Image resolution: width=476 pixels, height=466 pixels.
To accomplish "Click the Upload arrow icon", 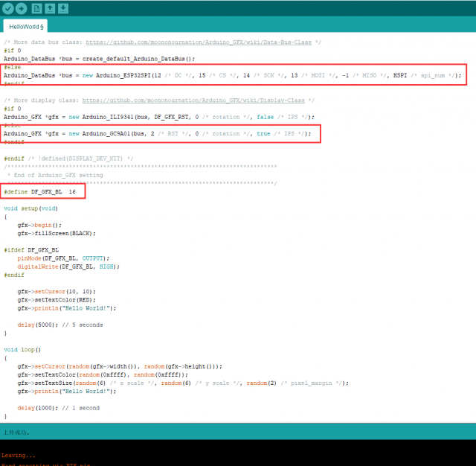I will click(21, 8).
